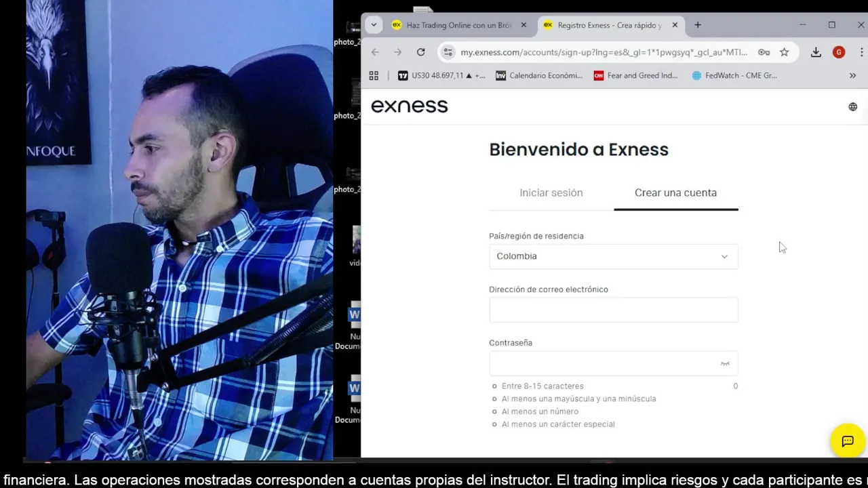This screenshot has width=868, height=488.
Task: Open FedWatch CME Group bookmark
Action: pyautogui.click(x=734, y=75)
